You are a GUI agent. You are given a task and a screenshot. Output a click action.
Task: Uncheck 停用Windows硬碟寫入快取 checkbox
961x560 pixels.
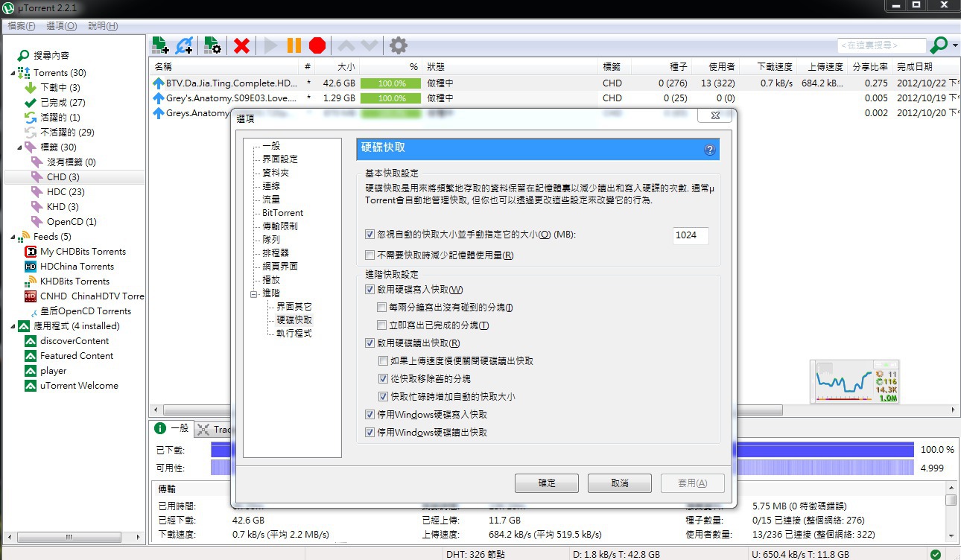[370, 415]
